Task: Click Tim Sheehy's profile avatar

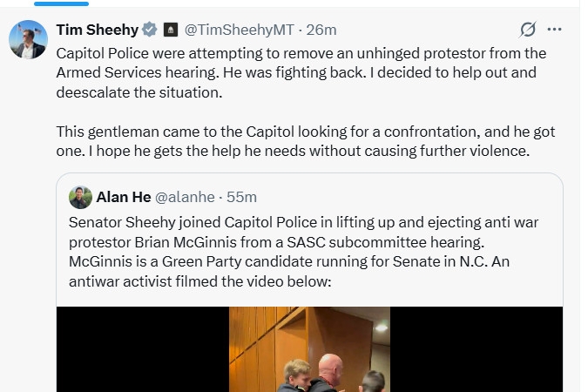Action: [28, 39]
